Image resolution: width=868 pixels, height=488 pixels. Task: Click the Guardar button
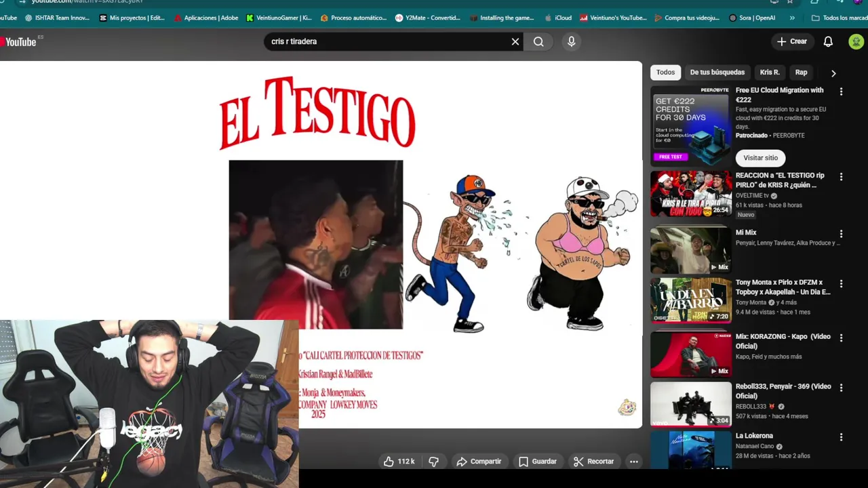click(x=538, y=462)
